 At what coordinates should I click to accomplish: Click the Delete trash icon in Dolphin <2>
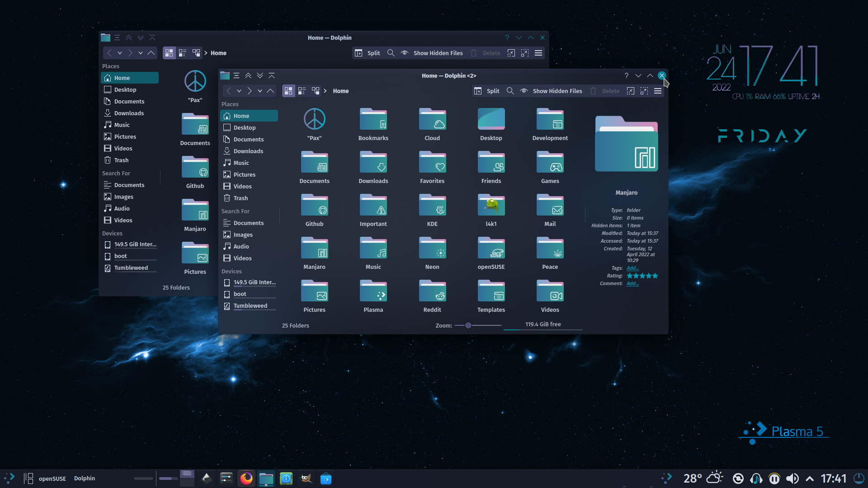click(593, 91)
